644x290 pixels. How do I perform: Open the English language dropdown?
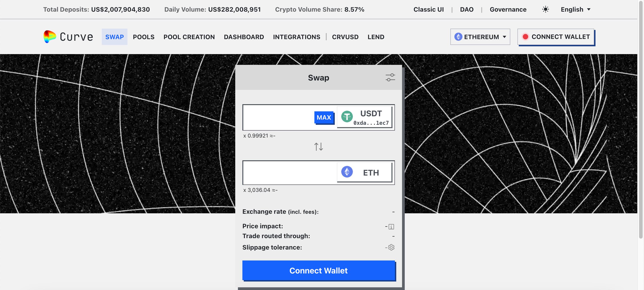[575, 9]
